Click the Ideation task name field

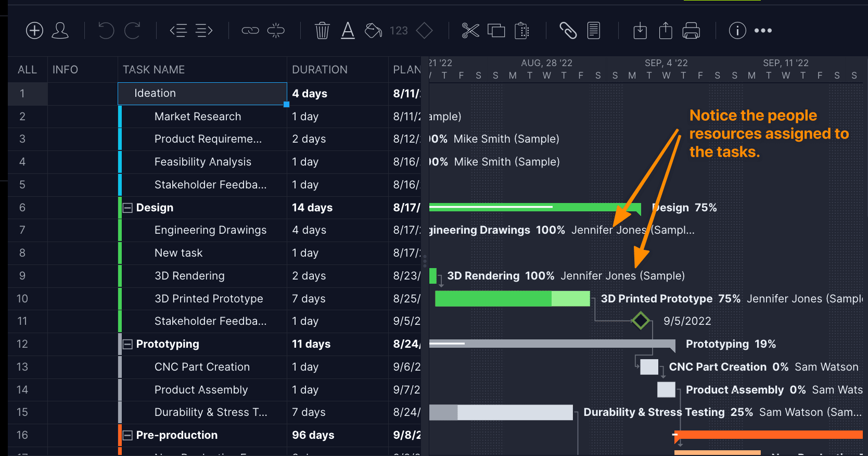[202, 93]
